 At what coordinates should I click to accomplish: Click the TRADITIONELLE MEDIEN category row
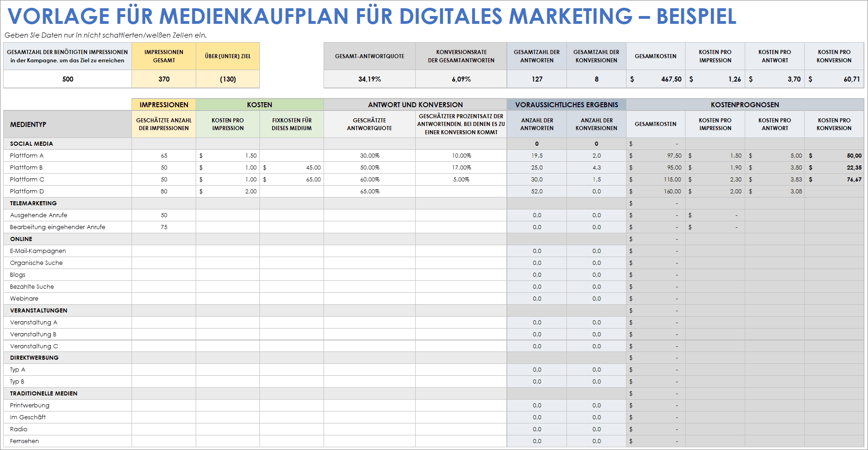point(67,393)
